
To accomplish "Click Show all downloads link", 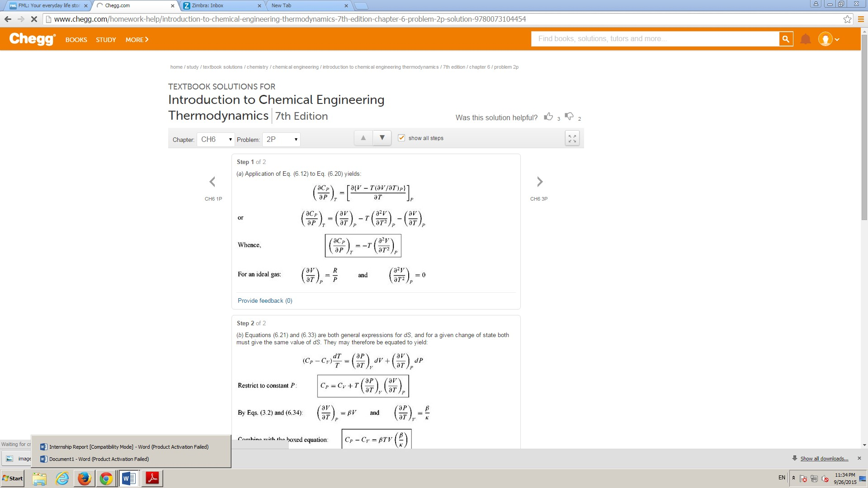I will [824, 459].
